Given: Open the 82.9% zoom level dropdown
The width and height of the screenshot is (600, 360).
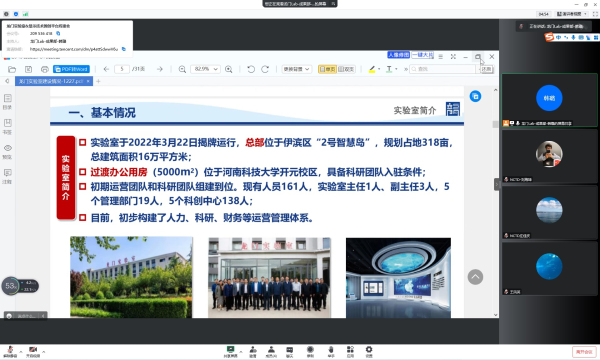Looking at the screenshot, I should 205,69.
